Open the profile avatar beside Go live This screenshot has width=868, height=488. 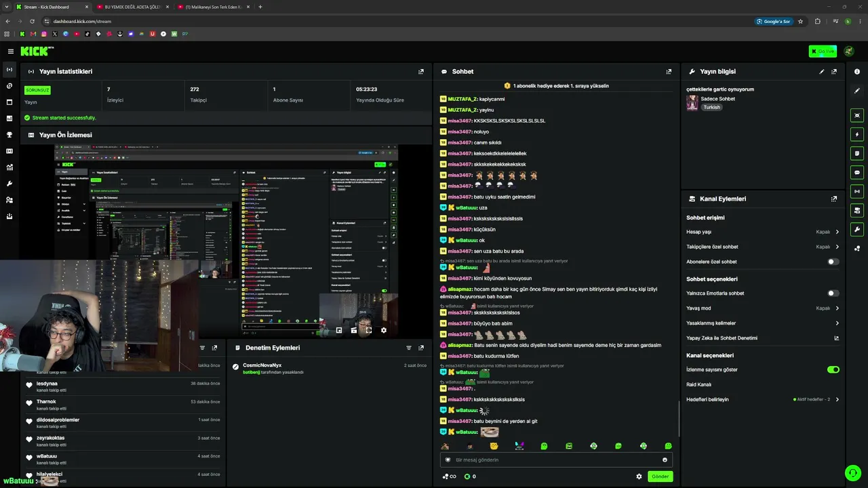848,52
